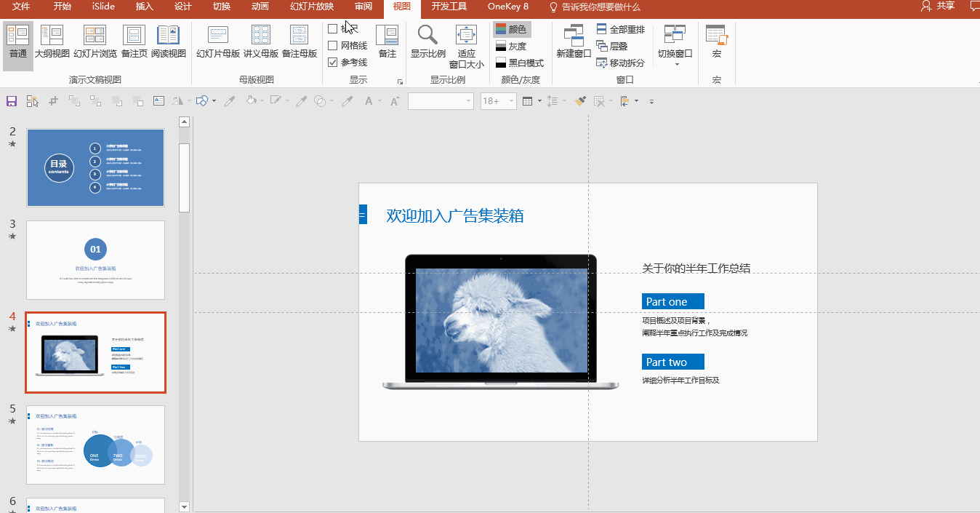This screenshot has width=980, height=513.
Task: Click thumbnail pane scroll down arrow
Action: [184, 506]
